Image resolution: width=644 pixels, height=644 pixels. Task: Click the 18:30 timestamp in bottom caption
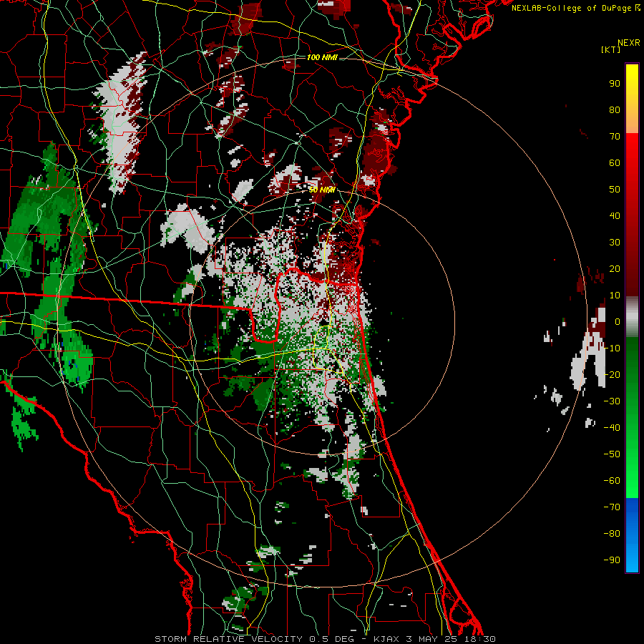tap(480, 639)
